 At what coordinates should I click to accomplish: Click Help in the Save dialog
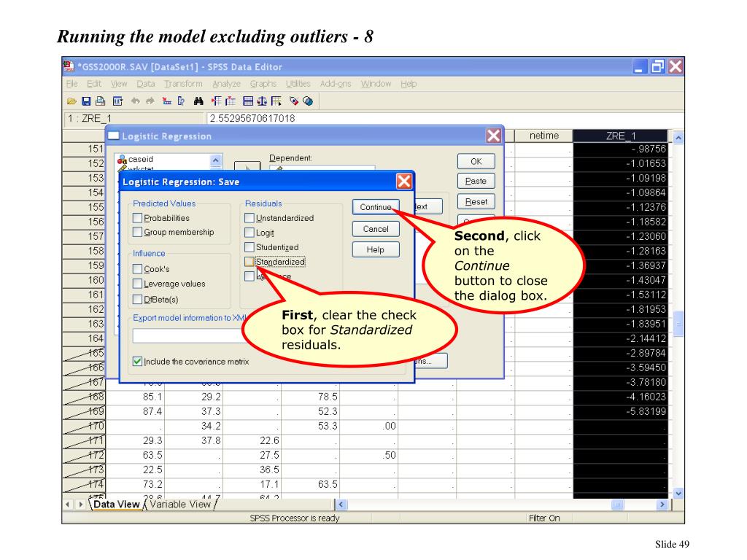(x=376, y=249)
